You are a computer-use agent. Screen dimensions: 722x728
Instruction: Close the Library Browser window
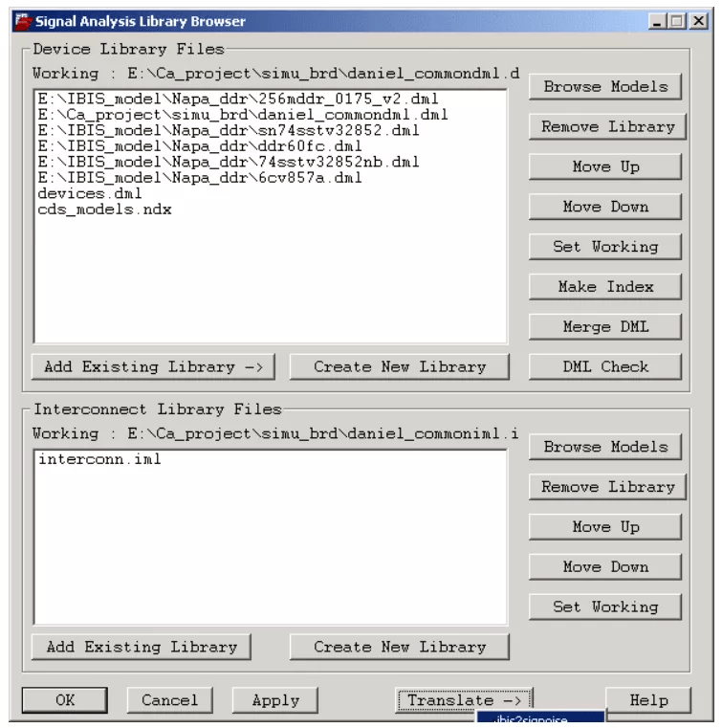pos(698,21)
